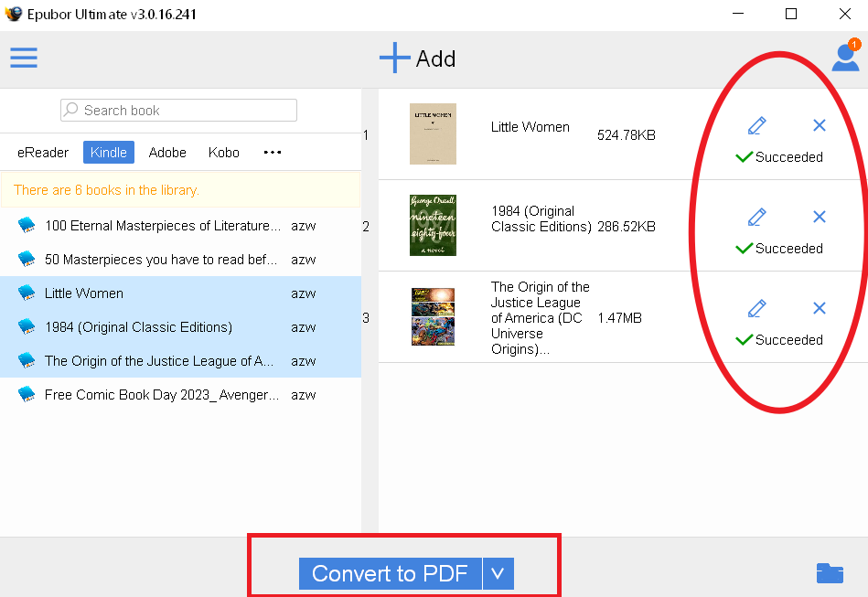This screenshot has width=868, height=597.
Task: Switch to the eReader tab
Action: tap(43, 152)
